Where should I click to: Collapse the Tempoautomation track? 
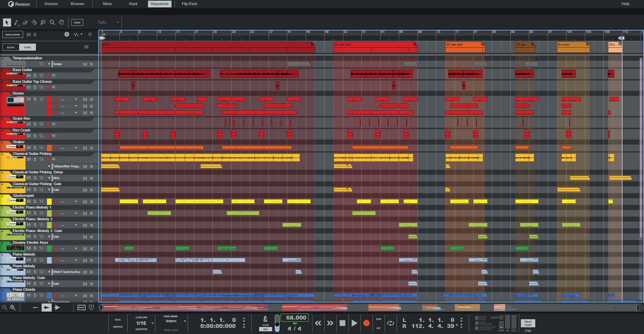click(x=3, y=59)
